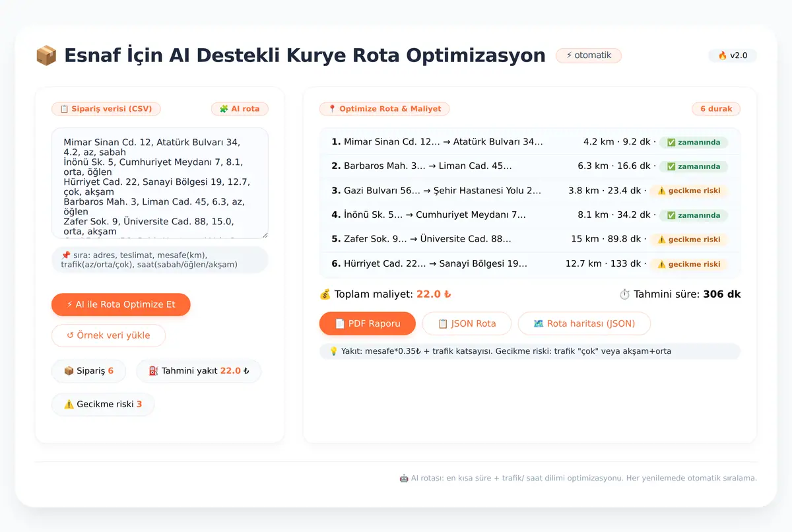Click 'zamanında' badge on Mimar Sinan row

pos(694,143)
